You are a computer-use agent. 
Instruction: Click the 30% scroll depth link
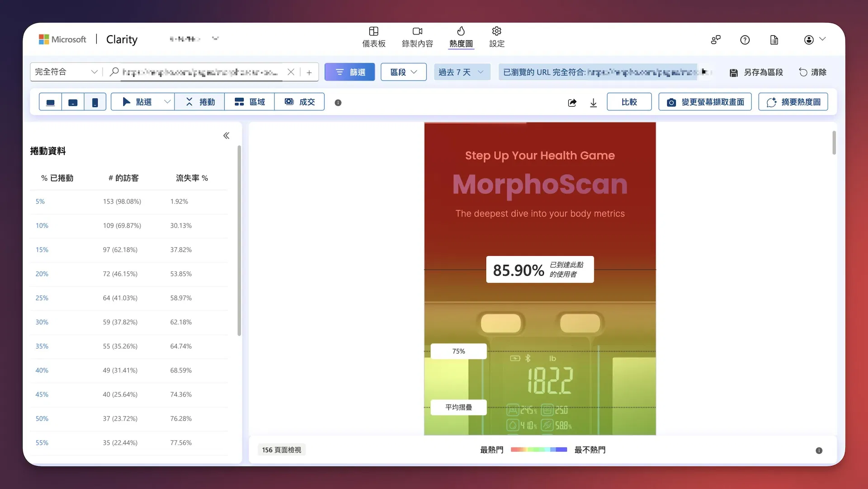(x=42, y=322)
